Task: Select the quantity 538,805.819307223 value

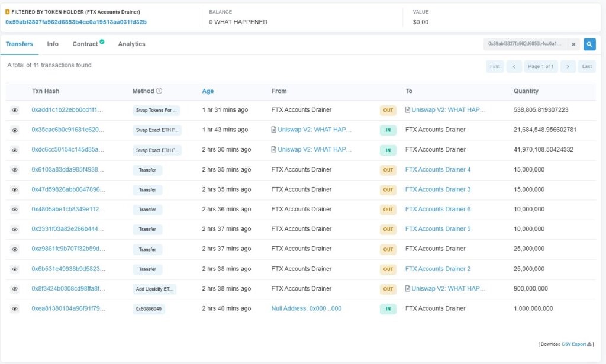Action: [x=541, y=109]
